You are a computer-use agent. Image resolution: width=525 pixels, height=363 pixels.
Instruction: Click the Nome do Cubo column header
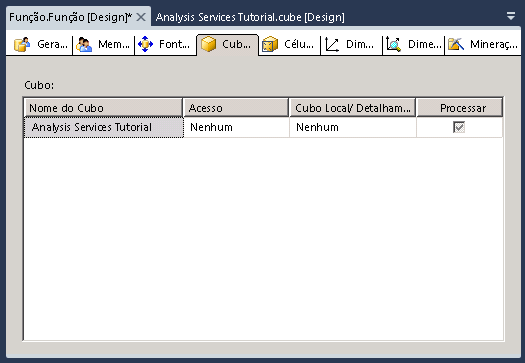(103, 108)
